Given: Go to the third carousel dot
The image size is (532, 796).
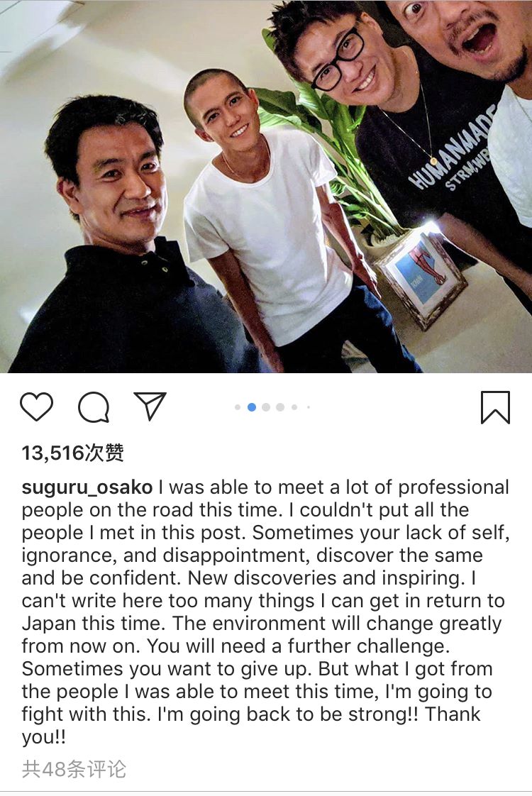Looking at the screenshot, I should (x=265, y=407).
